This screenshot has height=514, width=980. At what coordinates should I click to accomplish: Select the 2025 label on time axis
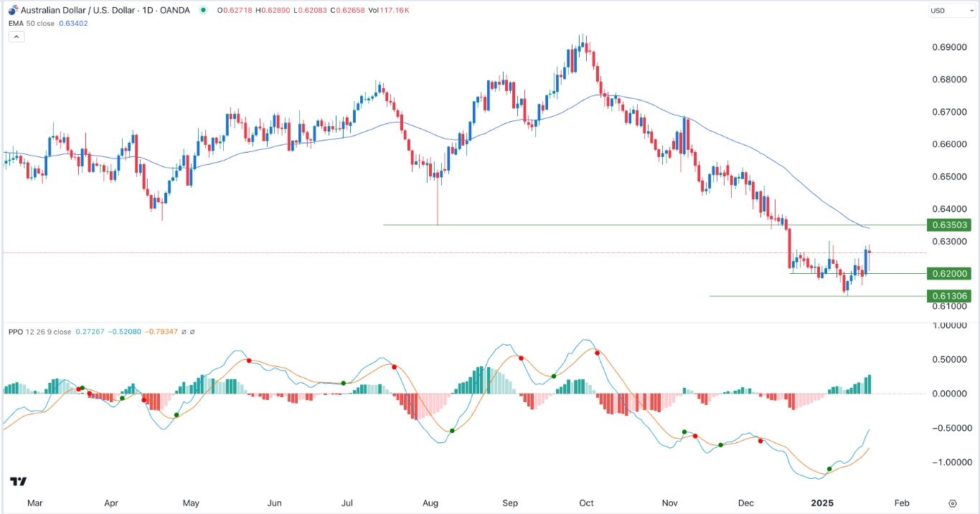pos(823,503)
